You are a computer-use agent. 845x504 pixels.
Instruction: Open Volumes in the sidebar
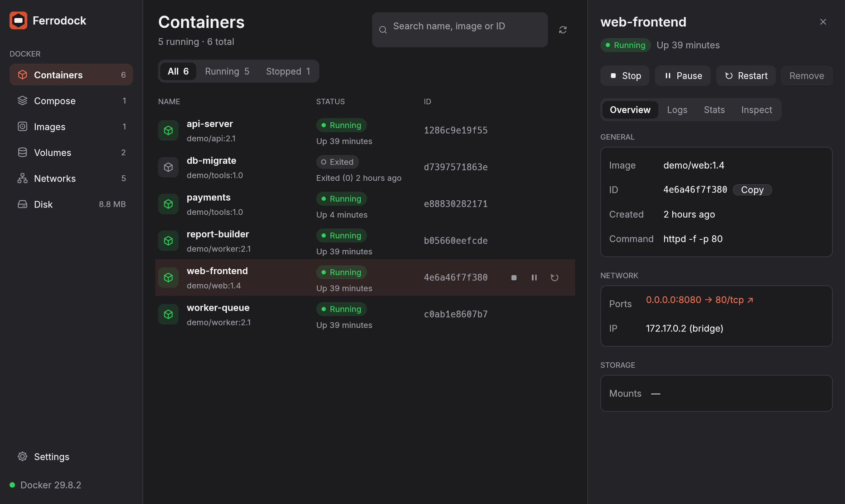pyautogui.click(x=71, y=153)
